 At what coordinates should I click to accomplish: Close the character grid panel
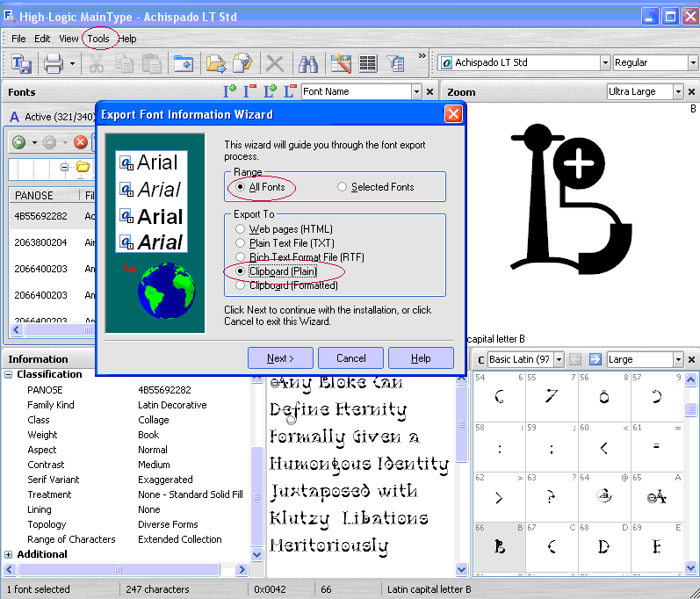[x=692, y=359]
